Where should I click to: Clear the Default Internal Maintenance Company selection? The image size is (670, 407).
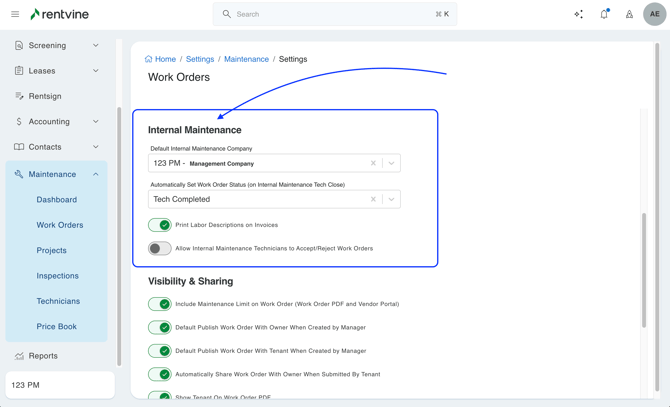(x=373, y=163)
